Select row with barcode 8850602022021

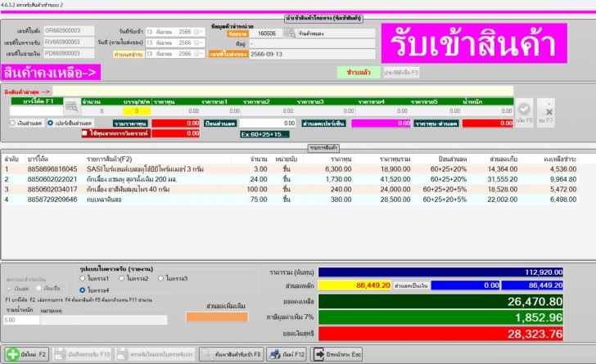(x=291, y=179)
